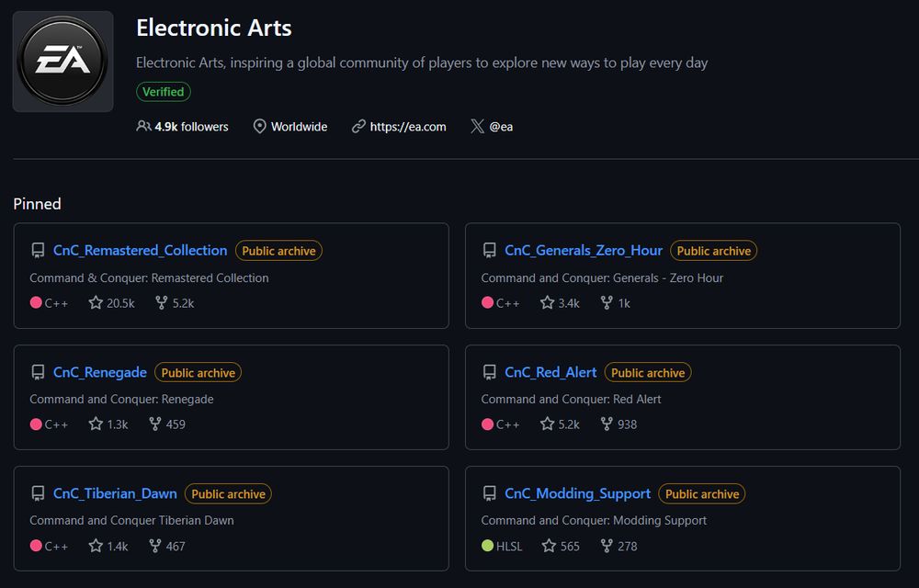Image resolution: width=919 pixels, height=588 pixels.
Task: Click the repo icon for CnC_Modding_Support
Action: [489, 493]
